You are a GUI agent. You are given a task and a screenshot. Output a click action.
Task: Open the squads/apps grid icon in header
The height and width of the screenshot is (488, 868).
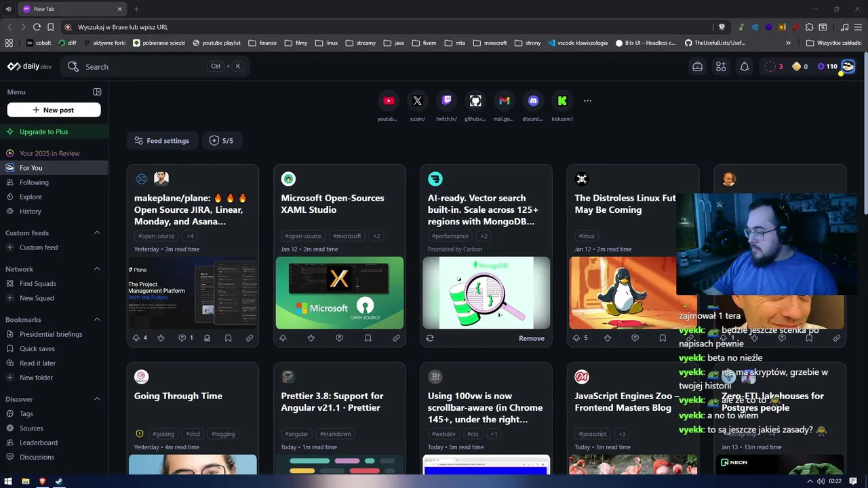(721, 66)
